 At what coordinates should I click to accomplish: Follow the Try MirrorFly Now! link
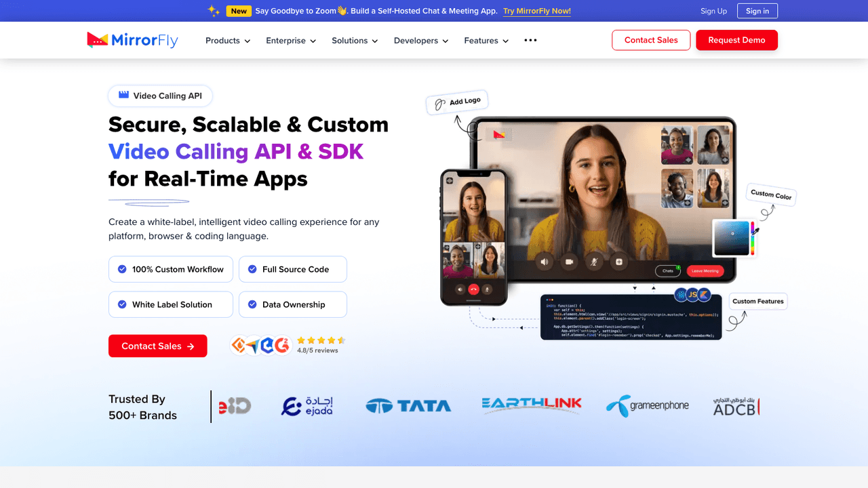537,11
